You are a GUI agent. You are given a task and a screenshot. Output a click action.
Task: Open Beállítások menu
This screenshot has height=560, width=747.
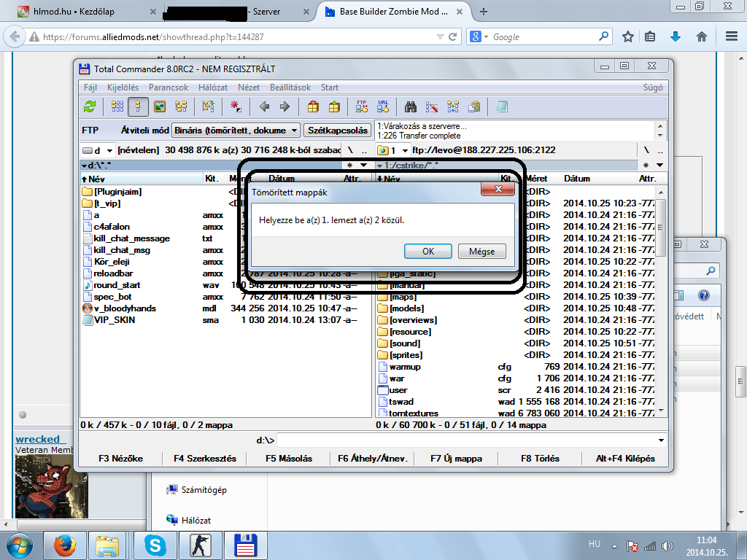(290, 87)
